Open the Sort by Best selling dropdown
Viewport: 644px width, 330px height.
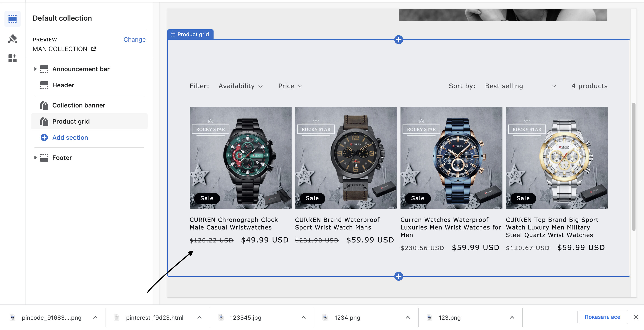pos(520,86)
